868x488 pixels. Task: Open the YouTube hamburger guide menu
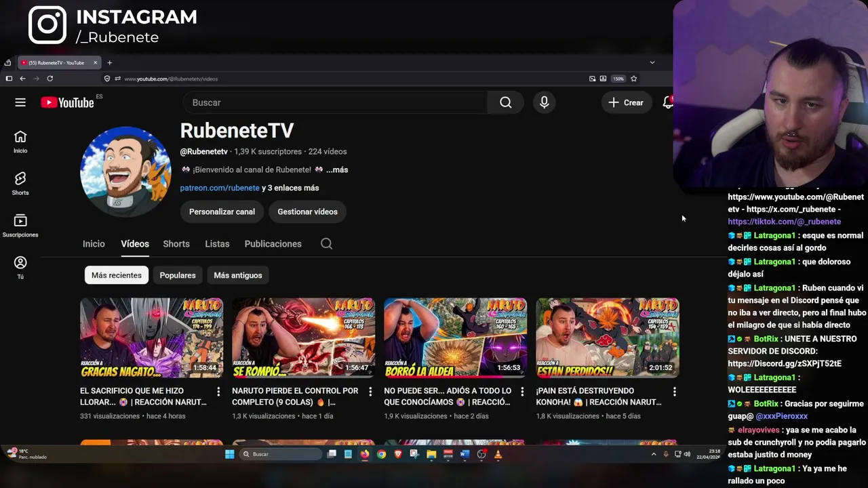(x=20, y=102)
